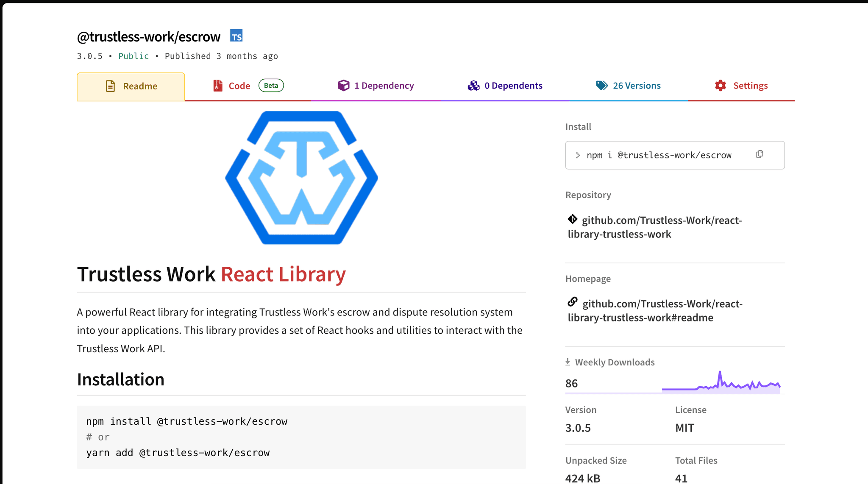
Task: Click the Versions tags icon
Action: (602, 86)
